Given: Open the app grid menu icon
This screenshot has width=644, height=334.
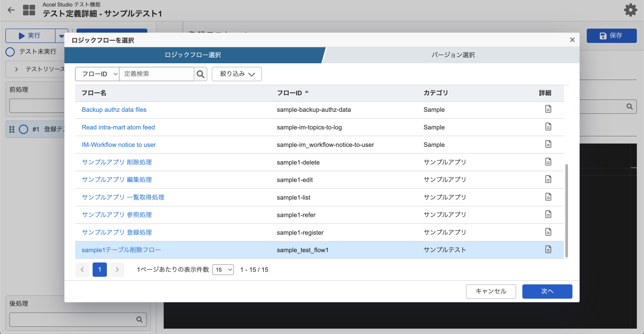Looking at the screenshot, I should click(29, 10).
